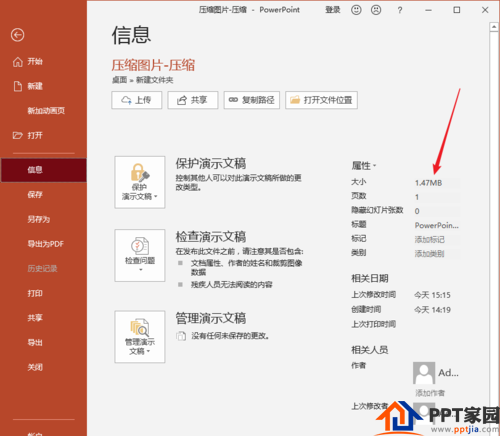Image resolution: width=500 pixels, height=436 pixels.
Task: Expand the 属性 properties dropdown
Action: pyautogui.click(x=364, y=166)
